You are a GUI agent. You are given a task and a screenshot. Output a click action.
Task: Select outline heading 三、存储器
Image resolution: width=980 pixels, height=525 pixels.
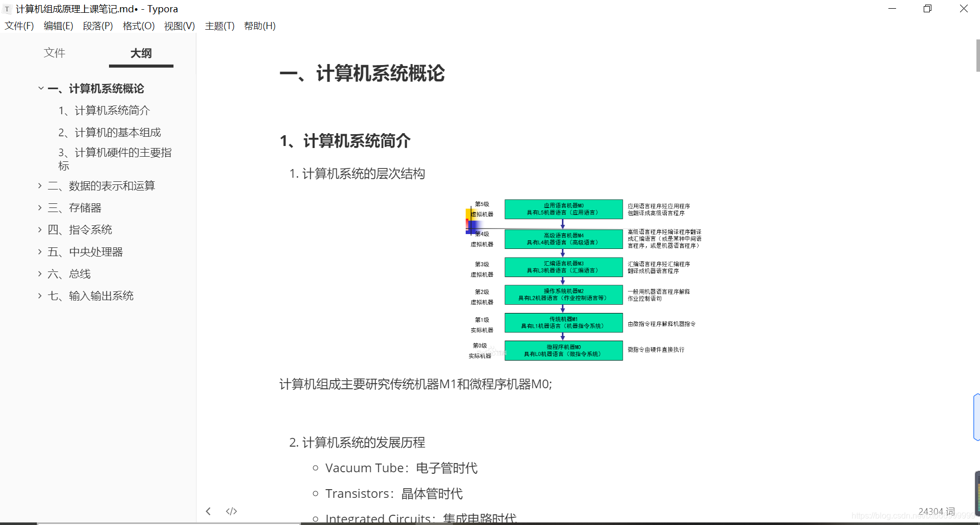(x=75, y=207)
